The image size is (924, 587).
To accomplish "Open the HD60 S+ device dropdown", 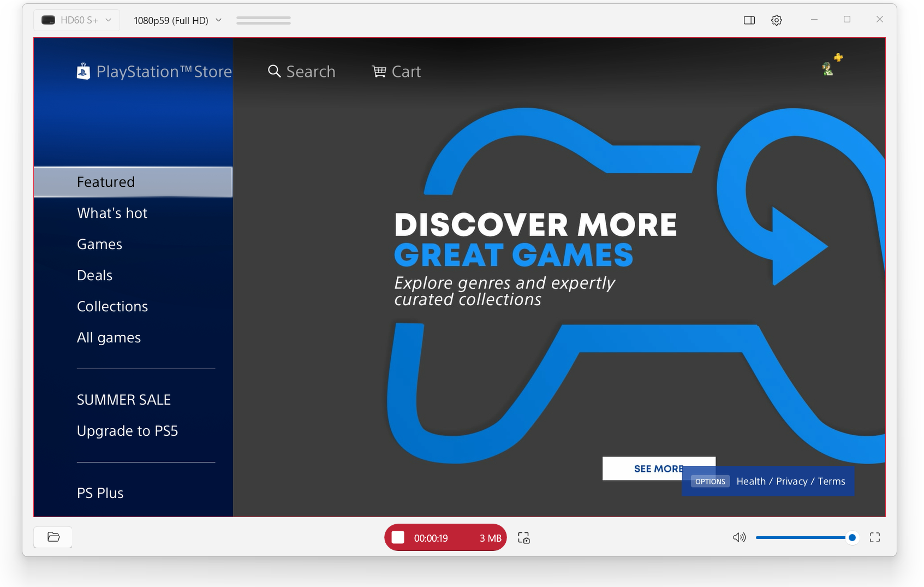I will click(x=76, y=20).
